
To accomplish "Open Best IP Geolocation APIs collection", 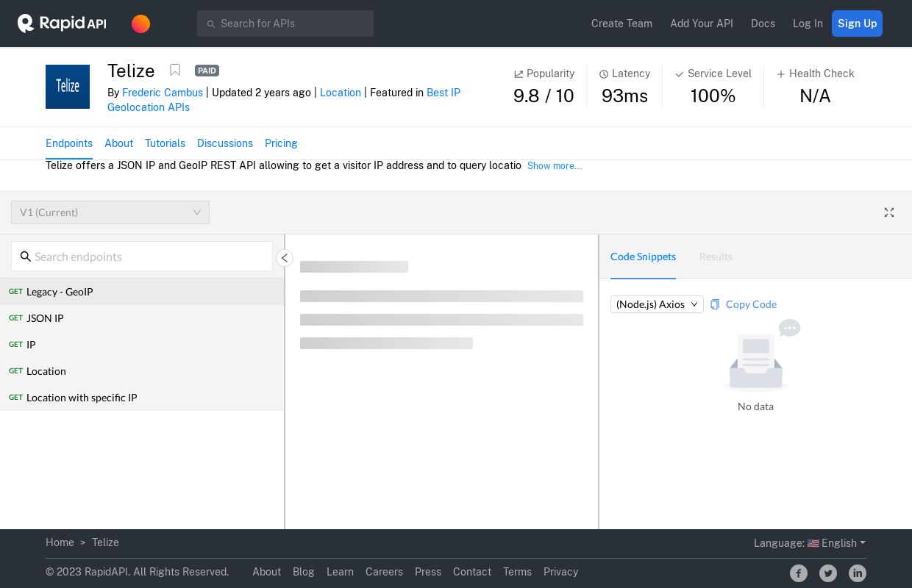I will point(284,100).
